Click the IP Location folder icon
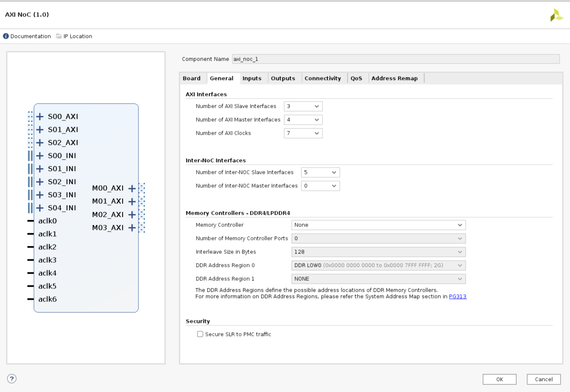The width and height of the screenshot is (570, 392). [x=59, y=36]
